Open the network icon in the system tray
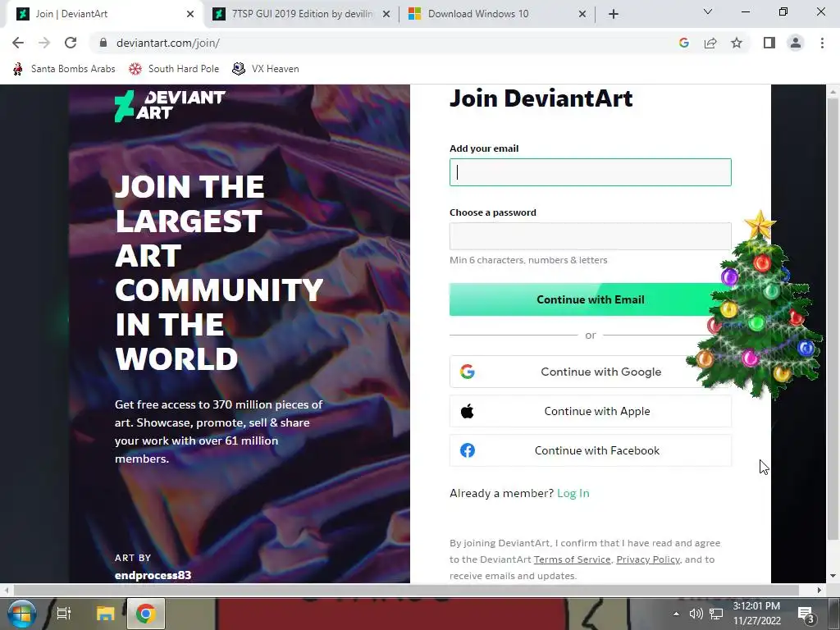 pos(716,614)
